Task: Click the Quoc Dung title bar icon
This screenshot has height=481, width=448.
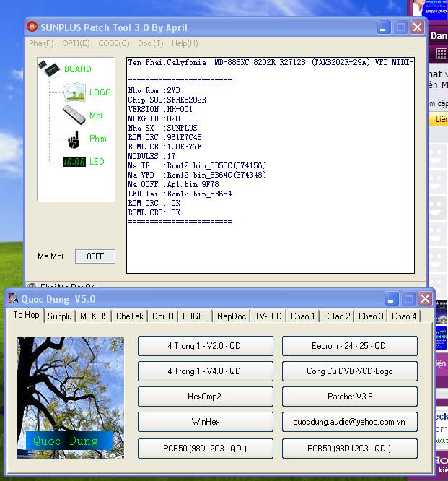Action: tap(13, 298)
